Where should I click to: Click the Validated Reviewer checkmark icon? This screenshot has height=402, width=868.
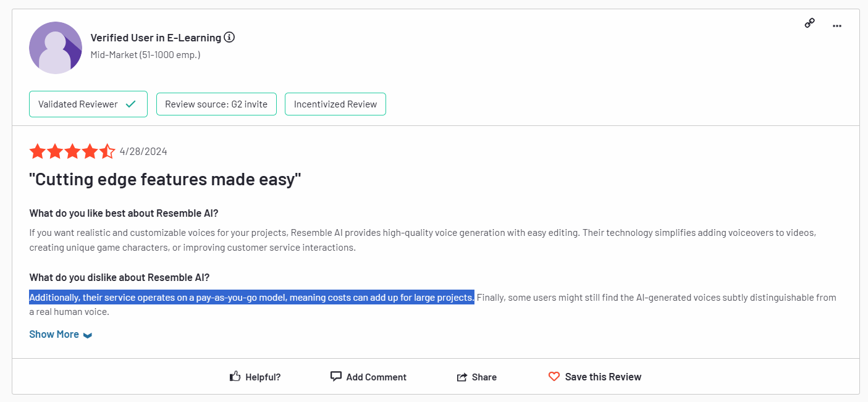click(130, 104)
